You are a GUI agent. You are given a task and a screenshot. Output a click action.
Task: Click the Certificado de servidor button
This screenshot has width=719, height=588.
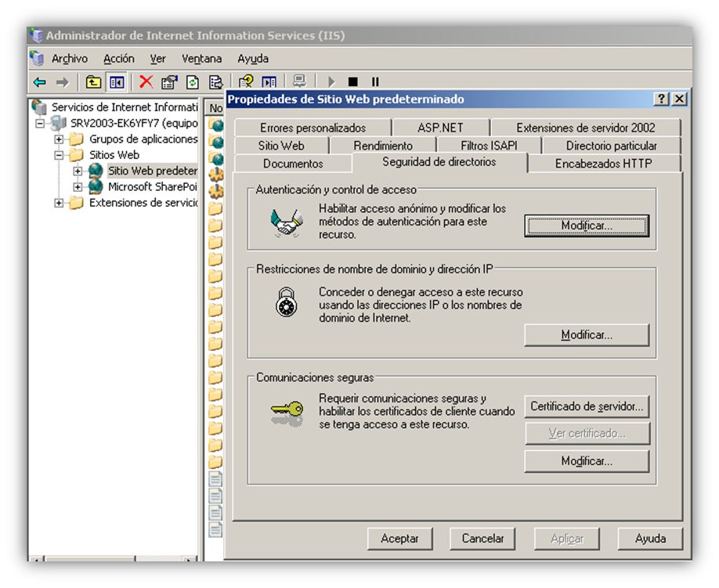point(587,406)
